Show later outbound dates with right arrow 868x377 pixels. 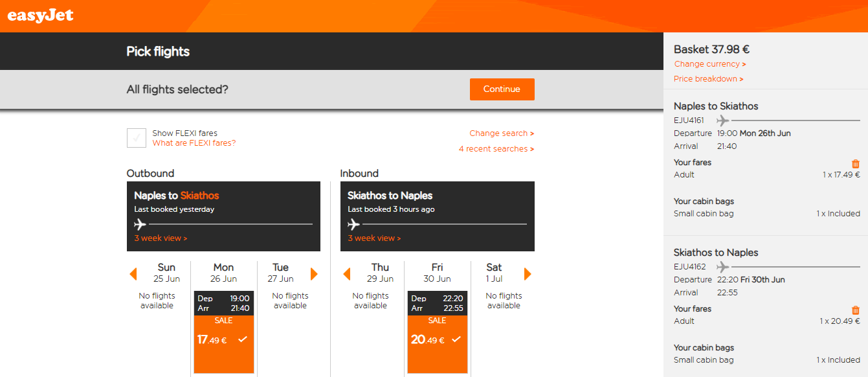315,274
